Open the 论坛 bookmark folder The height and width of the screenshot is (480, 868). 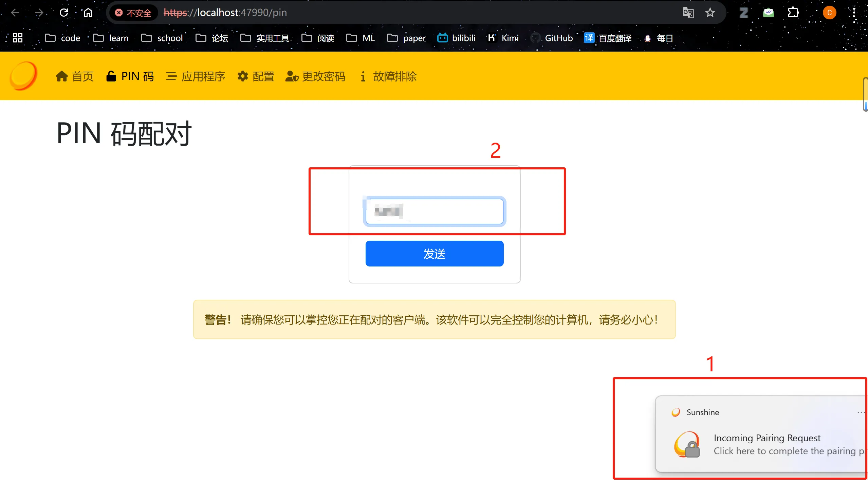point(212,38)
